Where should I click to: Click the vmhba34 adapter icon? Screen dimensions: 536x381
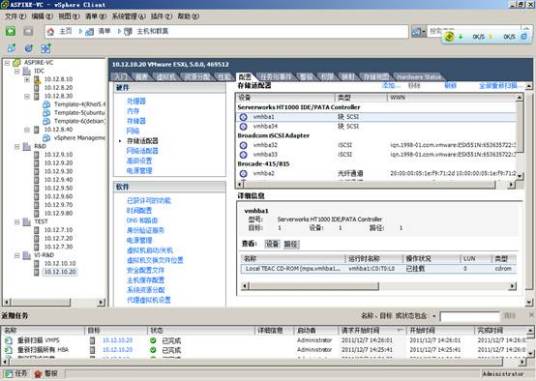pyautogui.click(x=243, y=126)
